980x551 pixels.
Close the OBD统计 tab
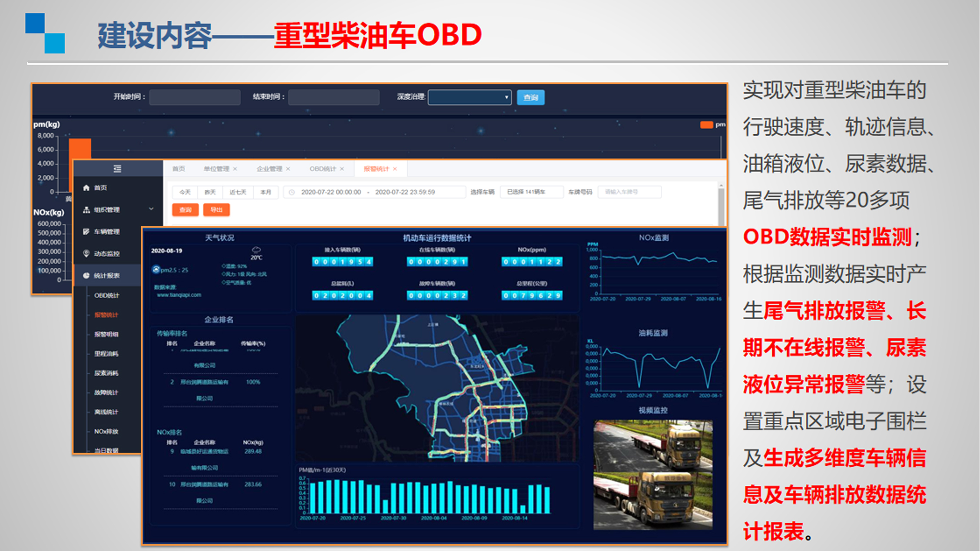point(342,169)
